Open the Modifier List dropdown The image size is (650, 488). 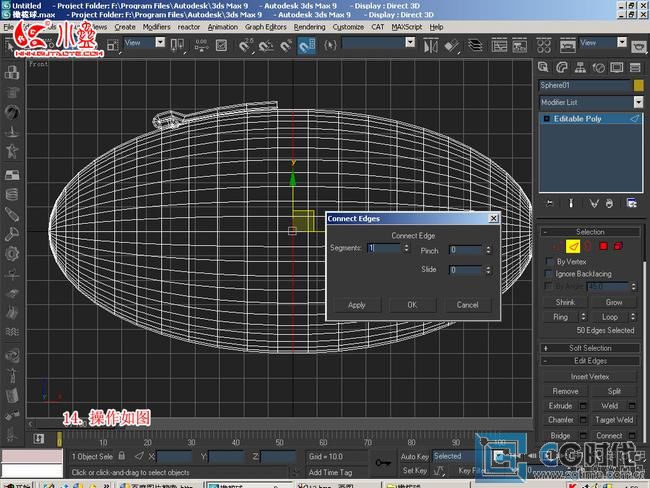click(x=638, y=102)
